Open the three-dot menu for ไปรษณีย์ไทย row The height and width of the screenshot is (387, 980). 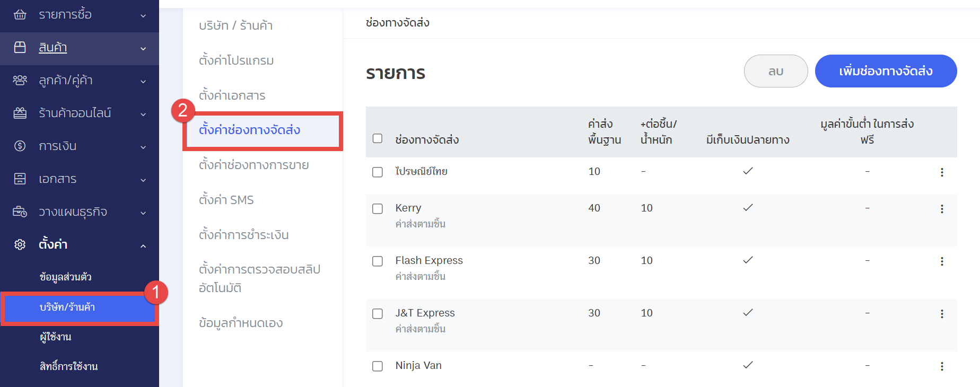[942, 172]
